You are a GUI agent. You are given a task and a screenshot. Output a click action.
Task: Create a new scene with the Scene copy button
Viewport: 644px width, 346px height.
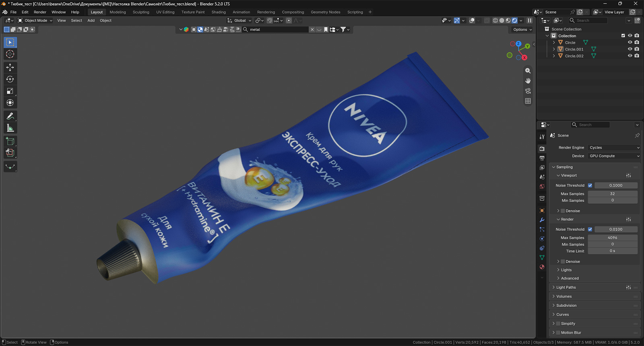pos(580,12)
